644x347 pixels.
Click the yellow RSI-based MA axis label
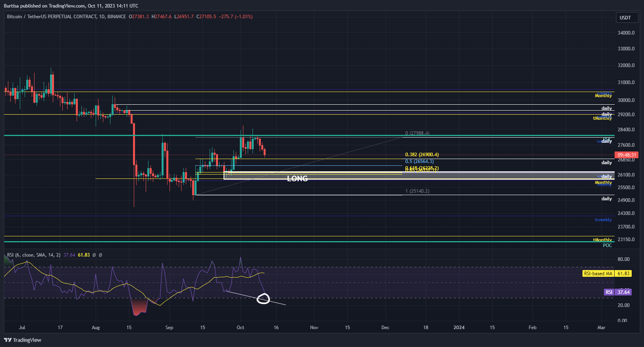(598, 274)
